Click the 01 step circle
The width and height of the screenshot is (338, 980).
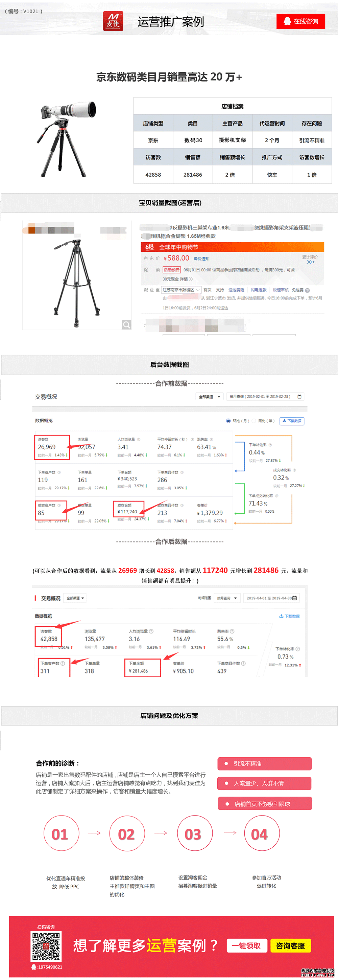coord(62,833)
